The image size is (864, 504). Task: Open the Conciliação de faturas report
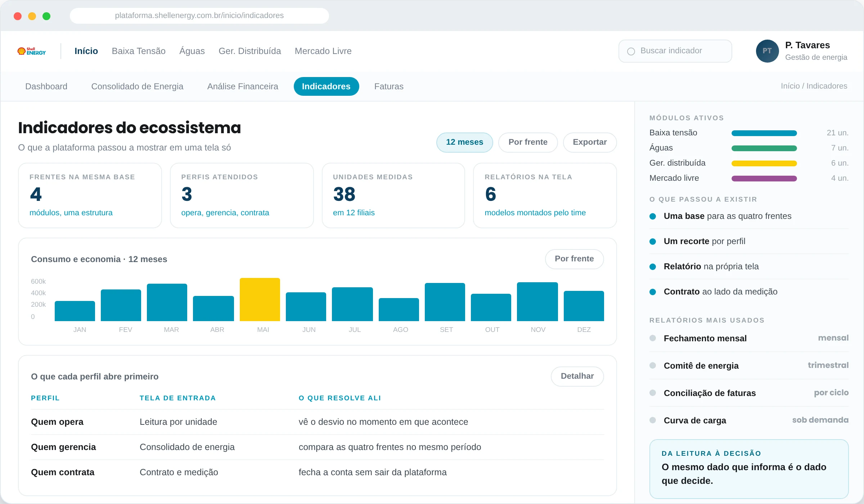[x=749, y=393]
